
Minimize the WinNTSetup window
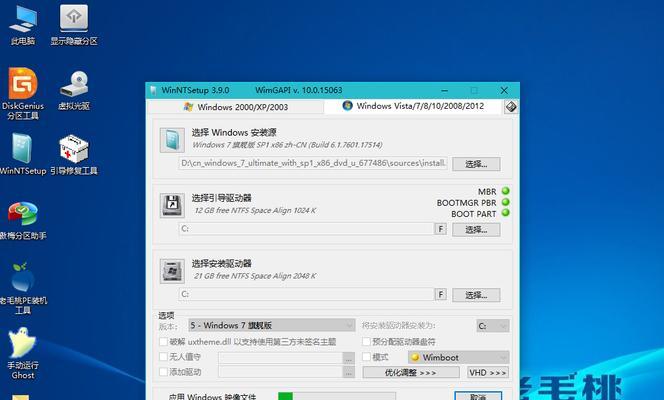point(445,91)
